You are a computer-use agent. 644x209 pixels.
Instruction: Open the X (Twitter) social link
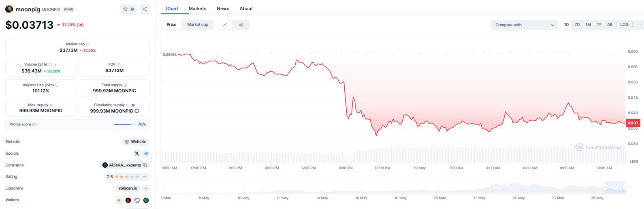(136, 154)
